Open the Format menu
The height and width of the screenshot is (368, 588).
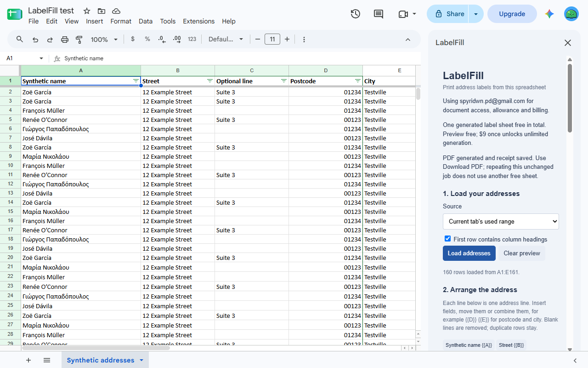pos(121,21)
